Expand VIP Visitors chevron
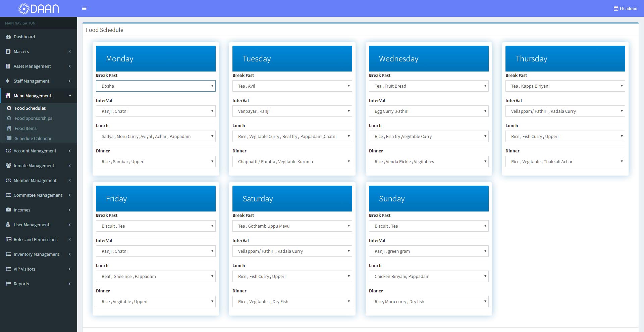 click(70, 269)
